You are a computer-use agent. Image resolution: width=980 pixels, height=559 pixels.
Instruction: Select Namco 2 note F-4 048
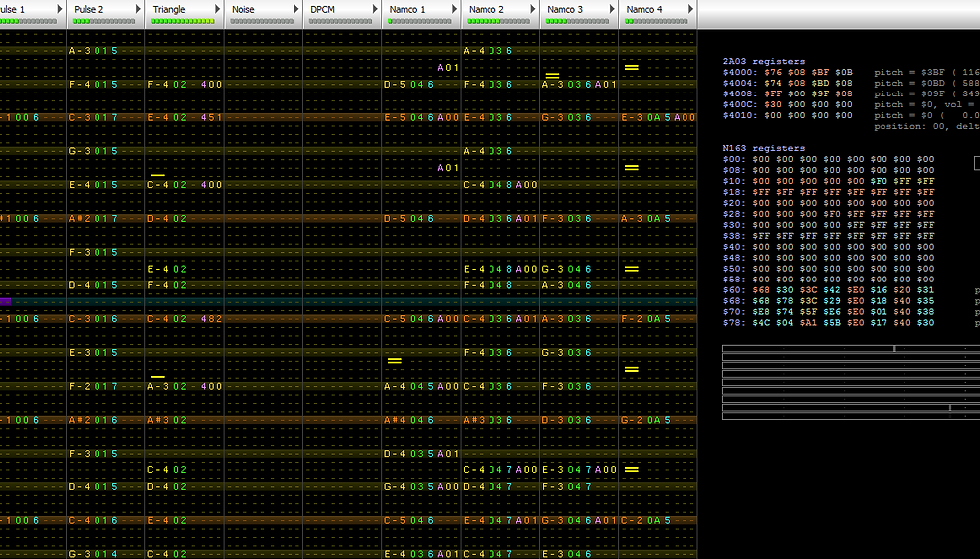pos(488,285)
